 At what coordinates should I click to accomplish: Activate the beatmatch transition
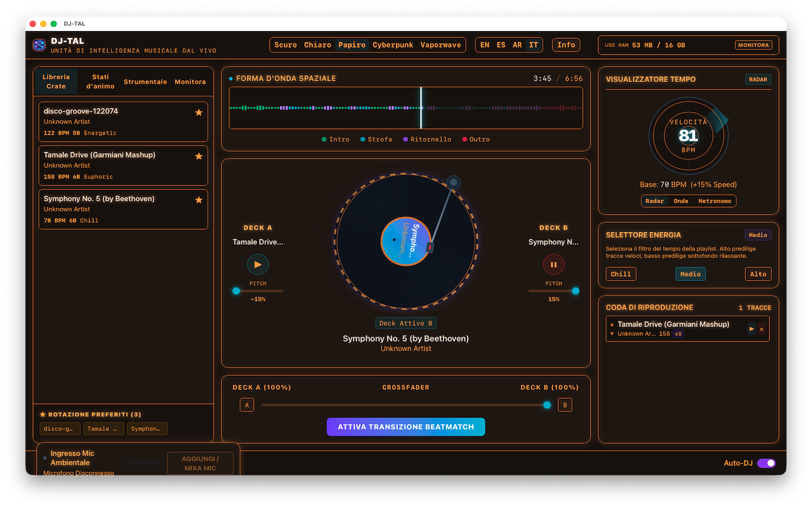point(406,427)
